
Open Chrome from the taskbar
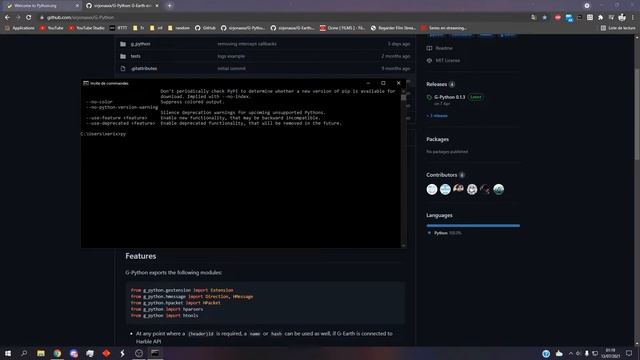[x=57, y=353]
